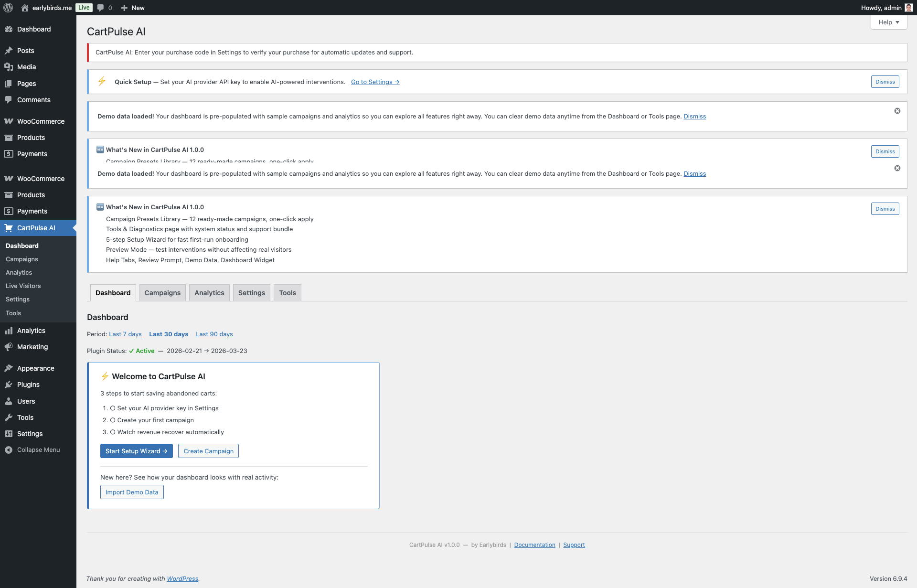Select the Analytics chart icon in sidebar

pyautogui.click(x=9, y=331)
